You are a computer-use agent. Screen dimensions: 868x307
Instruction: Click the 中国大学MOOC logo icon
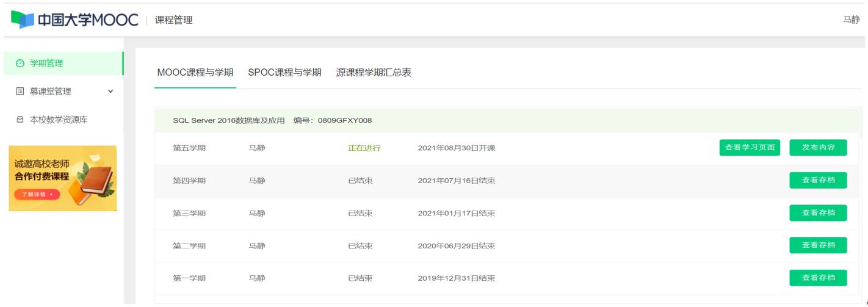tap(23, 20)
